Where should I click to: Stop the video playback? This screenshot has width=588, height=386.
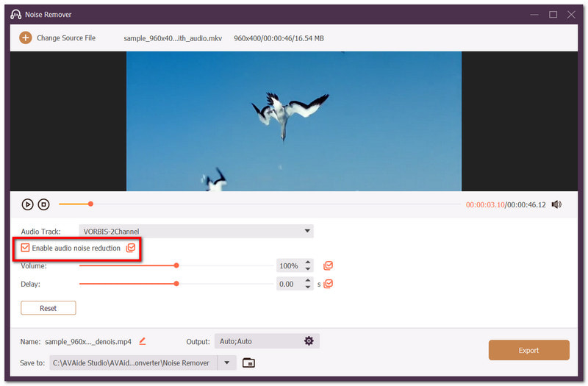click(x=43, y=204)
